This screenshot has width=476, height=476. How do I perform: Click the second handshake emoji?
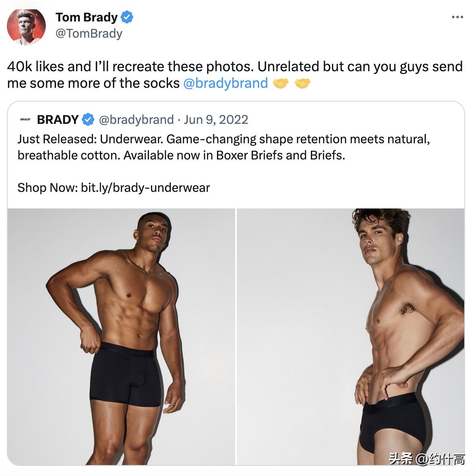click(x=302, y=83)
